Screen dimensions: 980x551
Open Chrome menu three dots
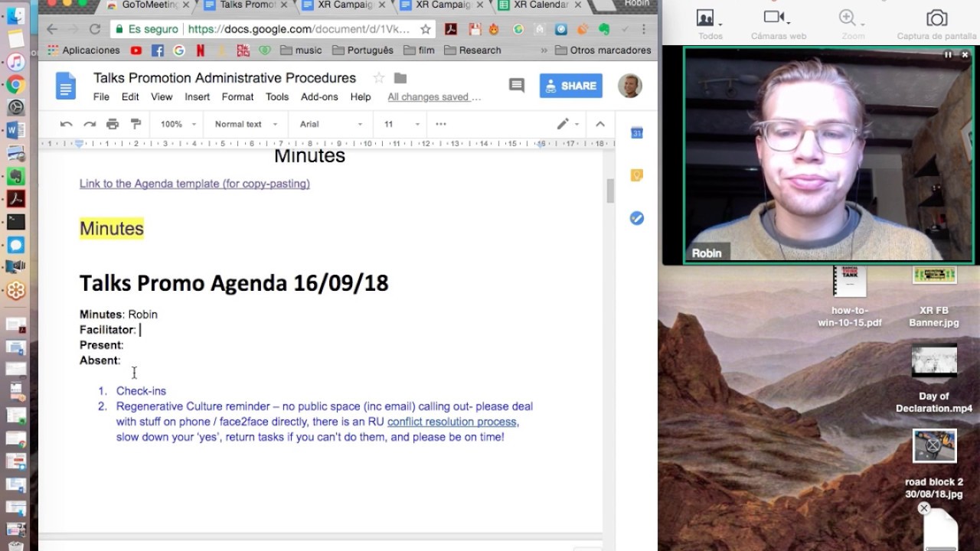[x=645, y=29]
